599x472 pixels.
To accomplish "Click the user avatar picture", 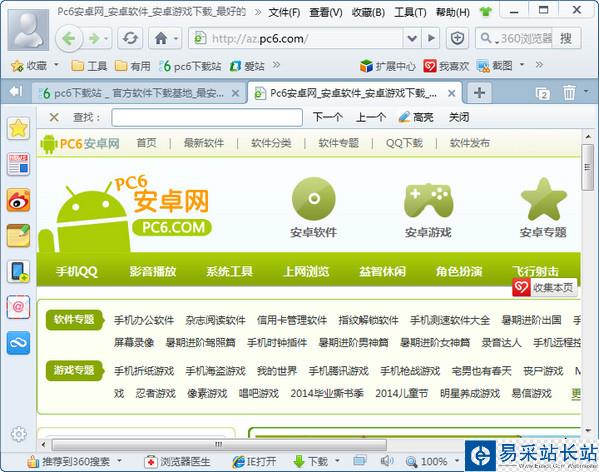I will 28,30.
